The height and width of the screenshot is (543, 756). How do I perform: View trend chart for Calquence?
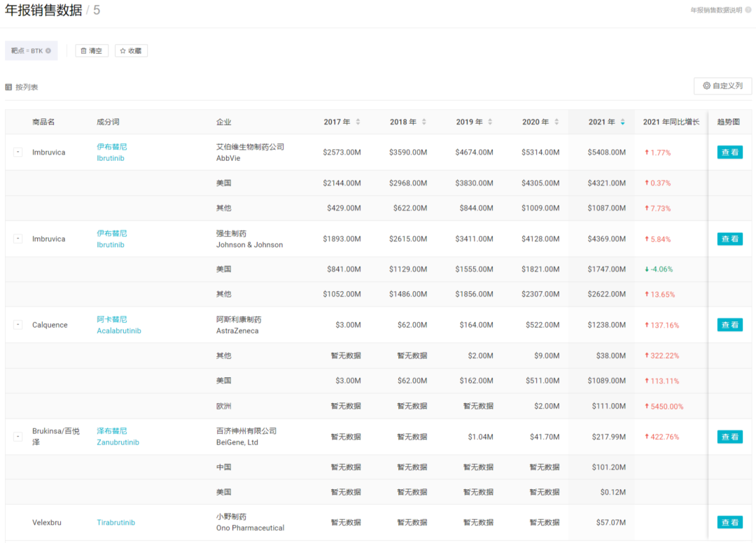[729, 325]
